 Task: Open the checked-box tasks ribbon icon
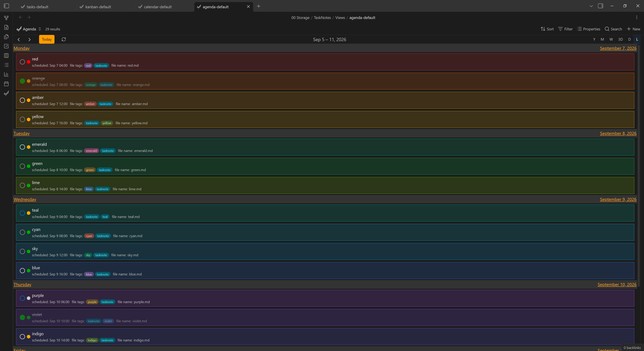coord(7,46)
